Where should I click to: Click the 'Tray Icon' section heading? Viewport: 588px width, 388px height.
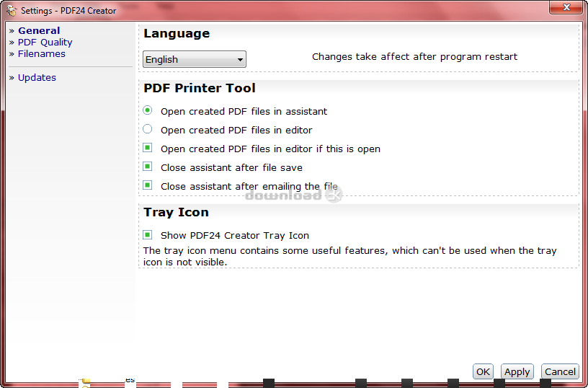coord(177,212)
